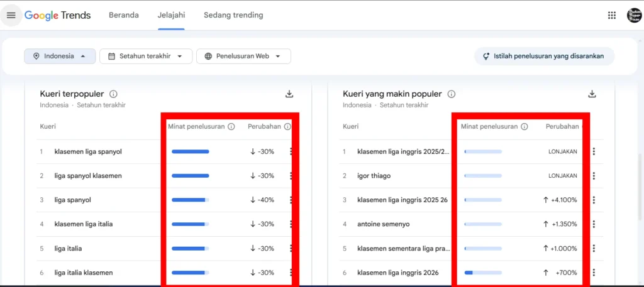This screenshot has width=644, height=287.
Task: Click Istilah penelusuran yang disarankan button
Action: pos(544,56)
